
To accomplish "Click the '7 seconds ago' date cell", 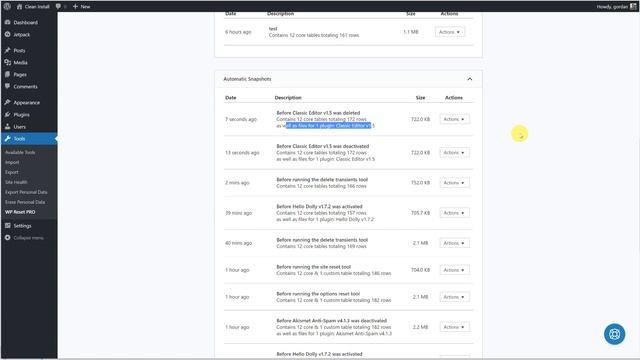I will tap(241, 119).
